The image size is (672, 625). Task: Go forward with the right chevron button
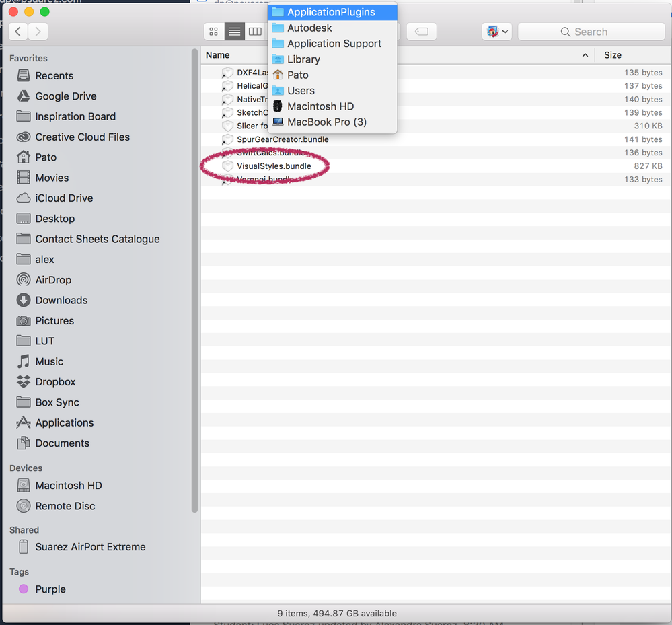38,32
